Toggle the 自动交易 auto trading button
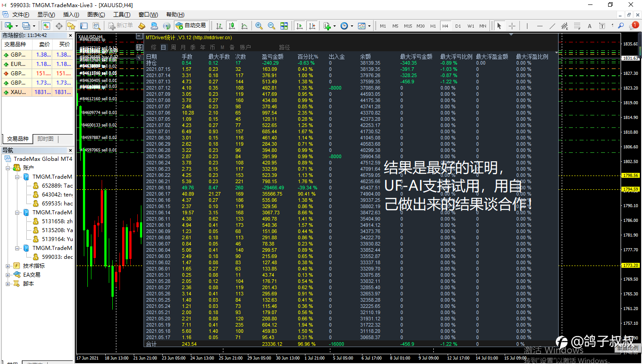 point(191,26)
